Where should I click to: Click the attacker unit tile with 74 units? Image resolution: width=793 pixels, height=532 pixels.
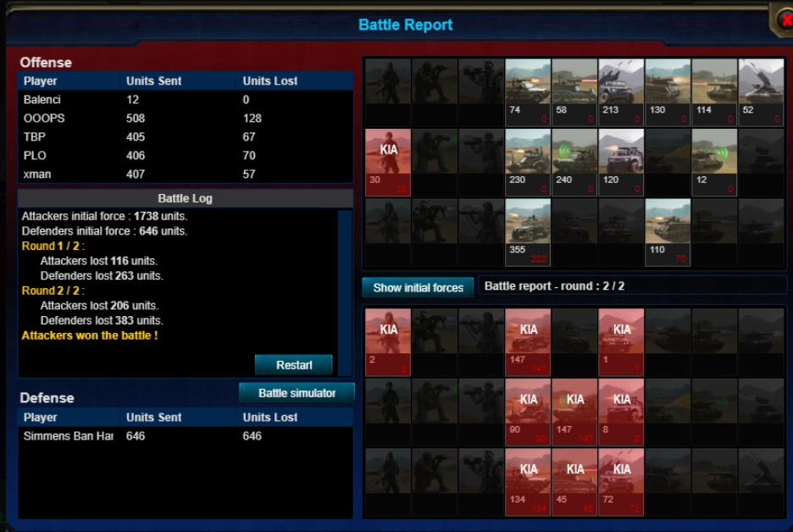click(528, 92)
